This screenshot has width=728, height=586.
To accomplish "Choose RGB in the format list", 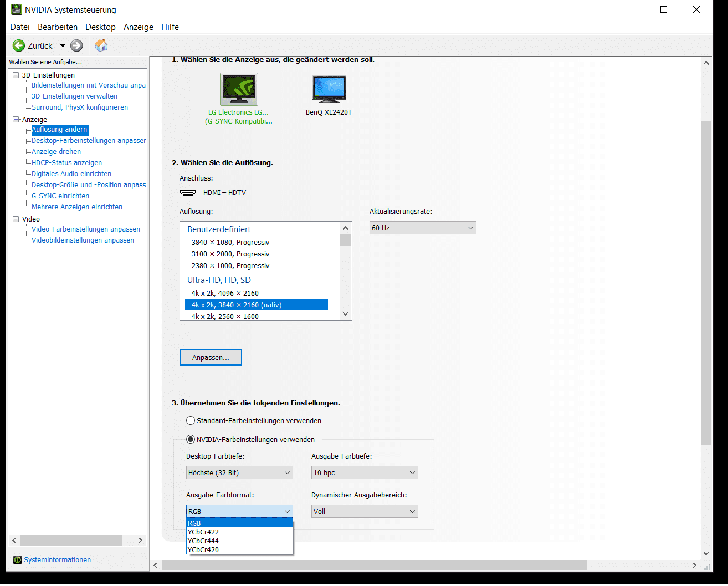I will [x=239, y=523].
